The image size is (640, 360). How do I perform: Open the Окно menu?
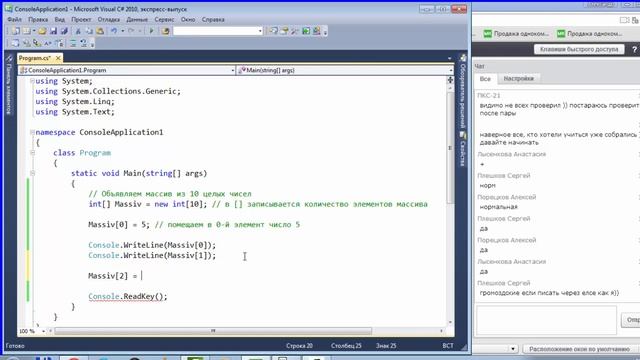(188, 20)
